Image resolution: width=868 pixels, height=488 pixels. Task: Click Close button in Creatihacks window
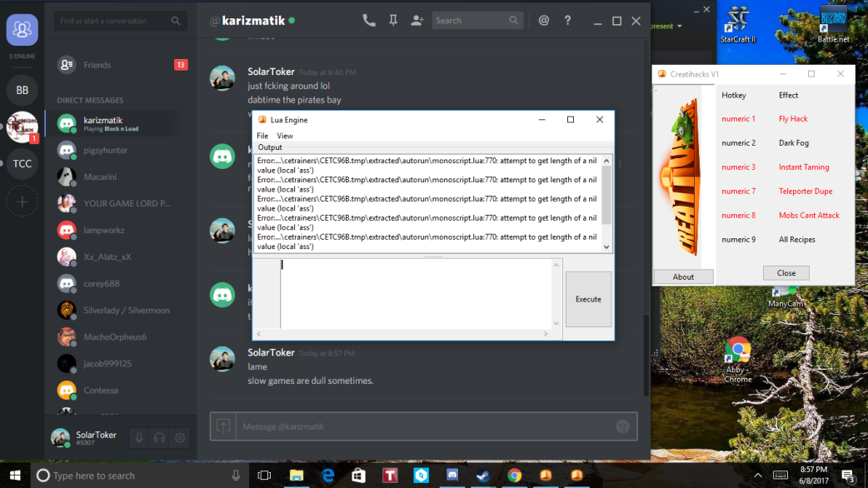point(786,273)
